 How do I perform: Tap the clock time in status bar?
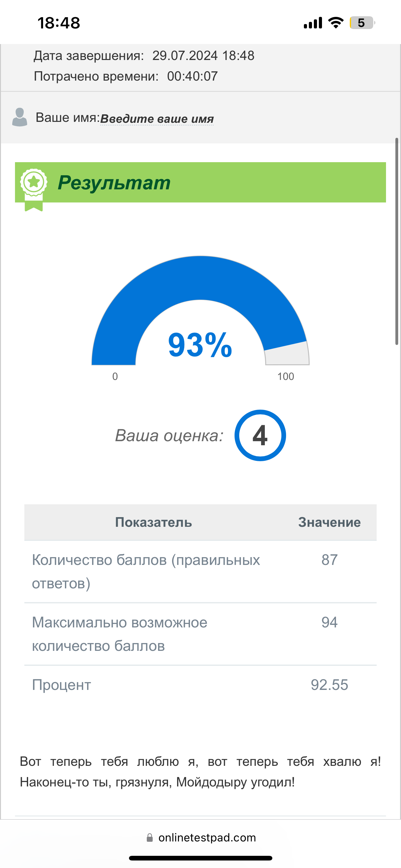point(59,23)
